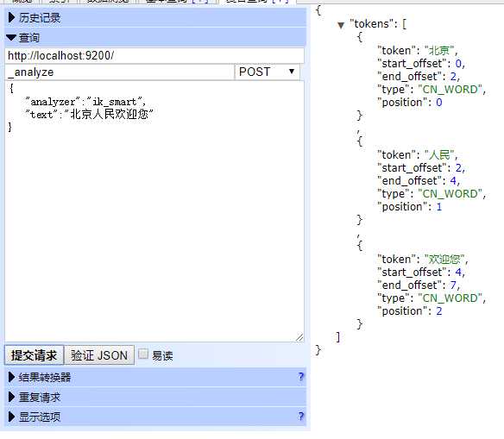Click the "end_offset": 7 value
The width and height of the screenshot is (504, 439).
coord(452,285)
